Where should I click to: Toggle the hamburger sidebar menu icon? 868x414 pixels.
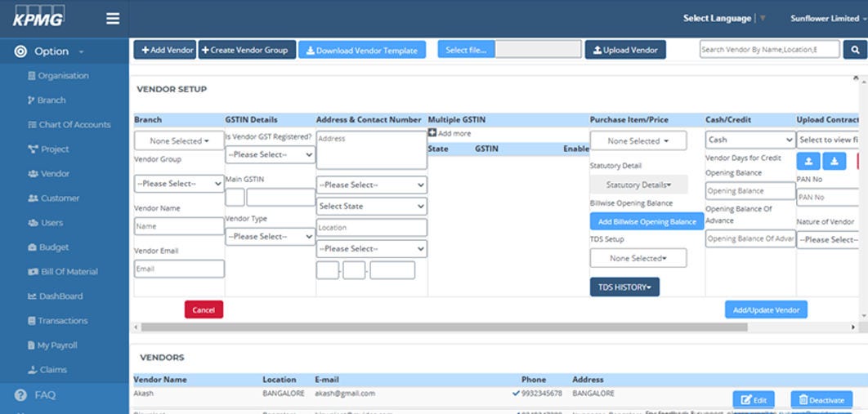point(113,18)
